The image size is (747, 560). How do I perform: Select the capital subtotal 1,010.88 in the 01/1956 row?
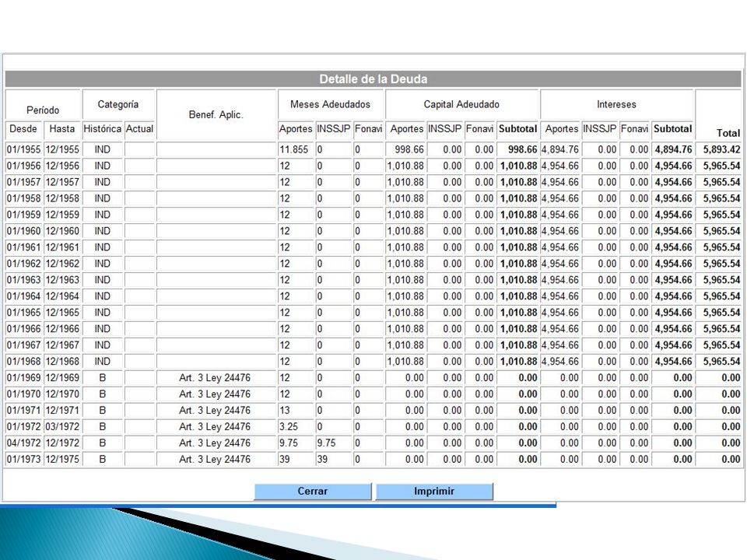519,166
